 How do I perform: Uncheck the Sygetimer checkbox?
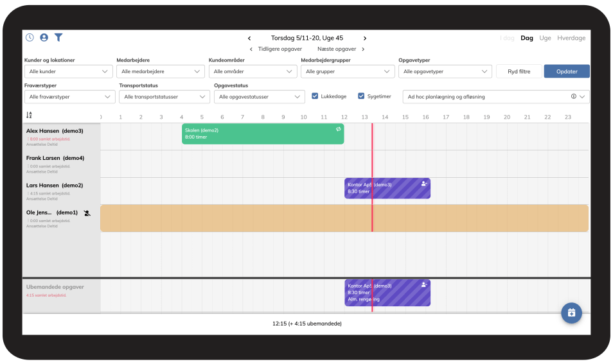point(361,96)
